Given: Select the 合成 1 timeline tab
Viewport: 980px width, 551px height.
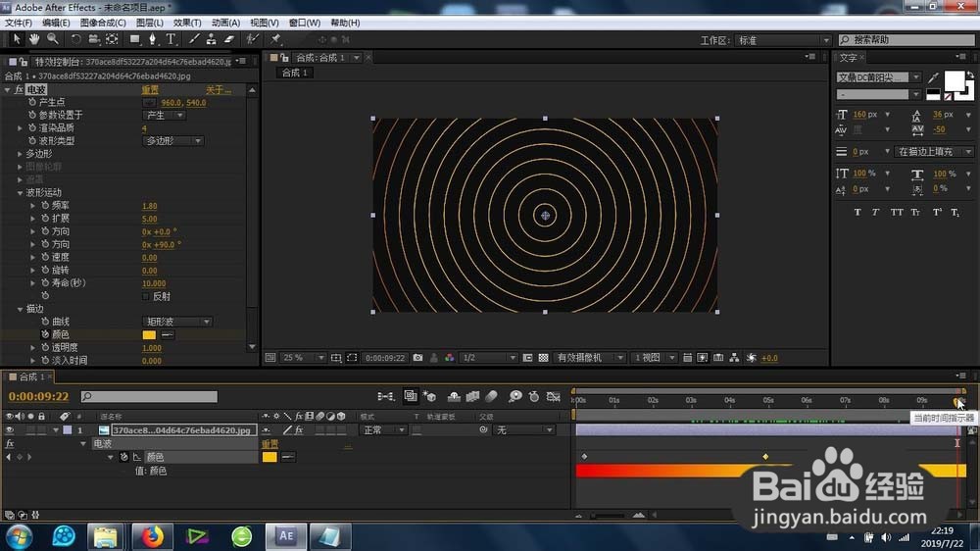Looking at the screenshot, I should point(31,376).
